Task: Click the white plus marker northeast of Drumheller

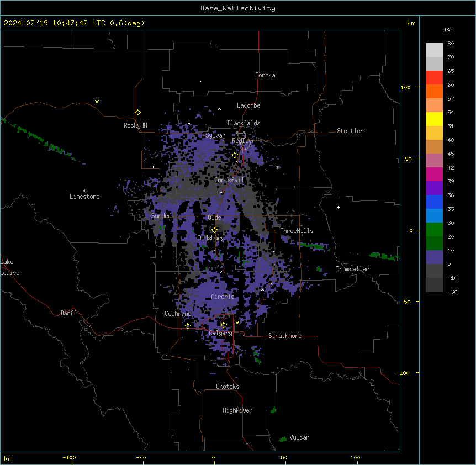Action: 338,207
